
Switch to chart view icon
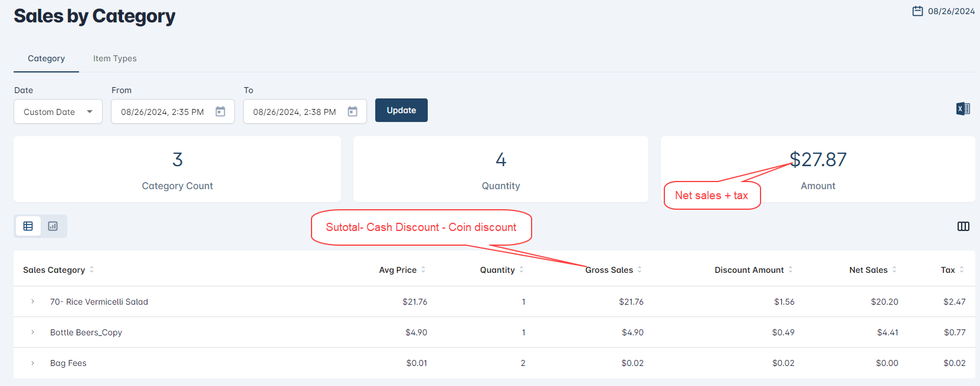(x=53, y=226)
